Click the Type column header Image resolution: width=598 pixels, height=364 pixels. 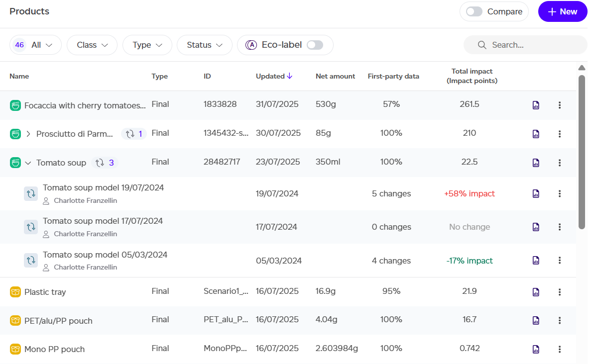click(160, 76)
